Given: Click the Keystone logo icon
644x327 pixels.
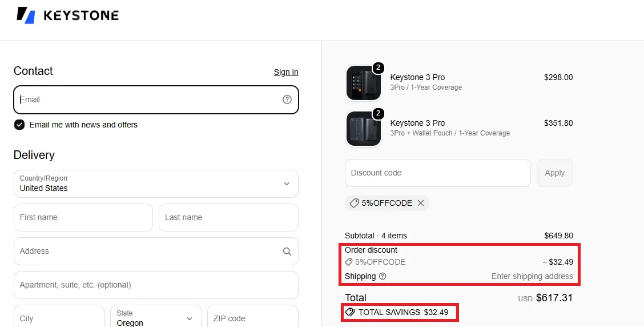Looking at the screenshot, I should point(26,15).
